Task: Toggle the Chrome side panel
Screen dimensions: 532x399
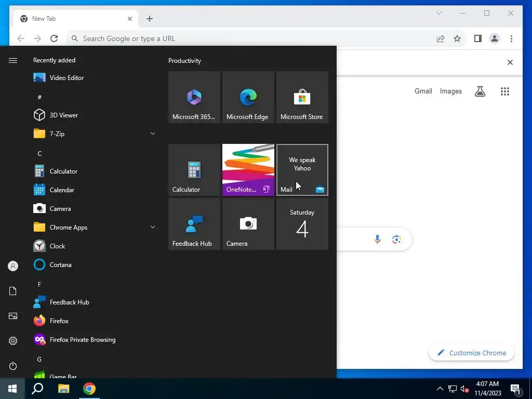Action: (x=478, y=38)
